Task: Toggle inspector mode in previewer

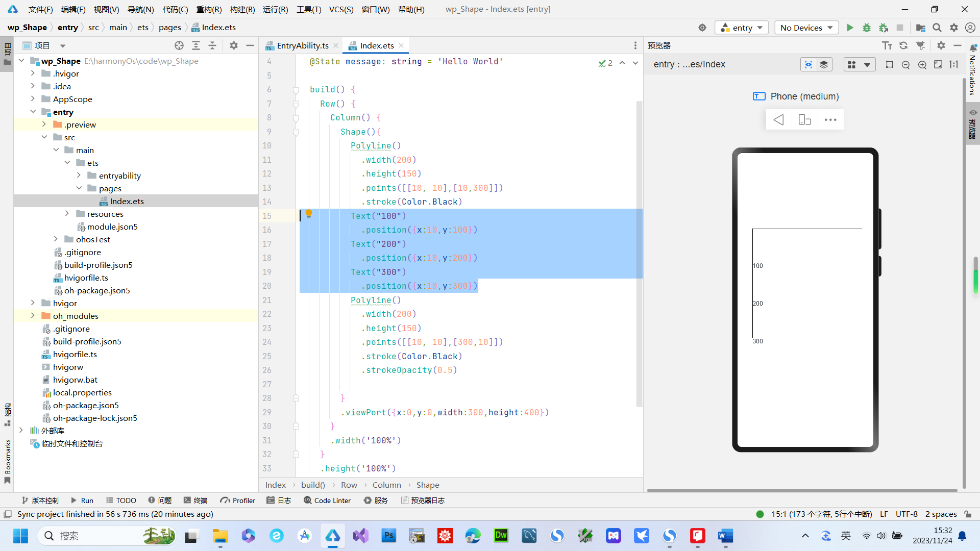Action: click(808, 64)
